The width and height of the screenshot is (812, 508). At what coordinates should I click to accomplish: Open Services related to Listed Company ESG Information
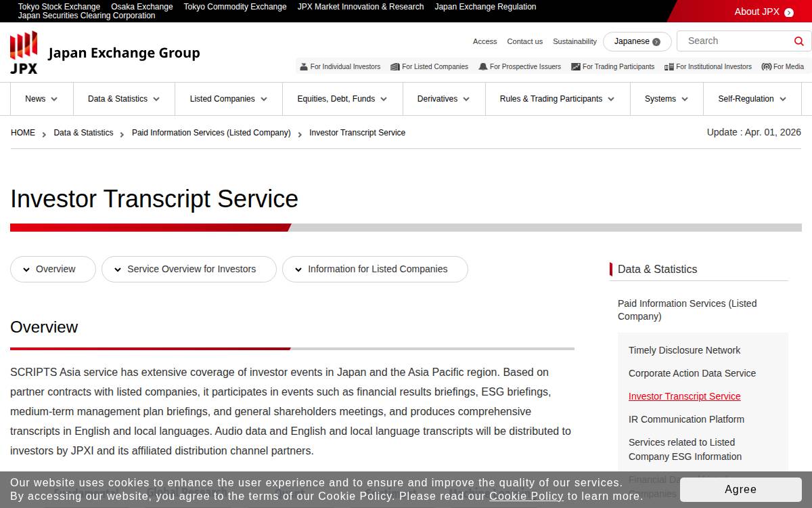pyautogui.click(x=685, y=449)
